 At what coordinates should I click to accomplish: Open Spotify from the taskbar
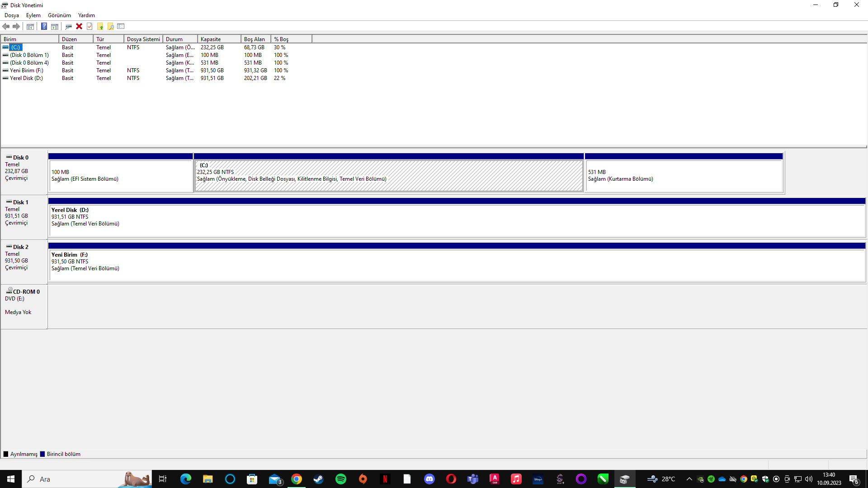point(341,479)
